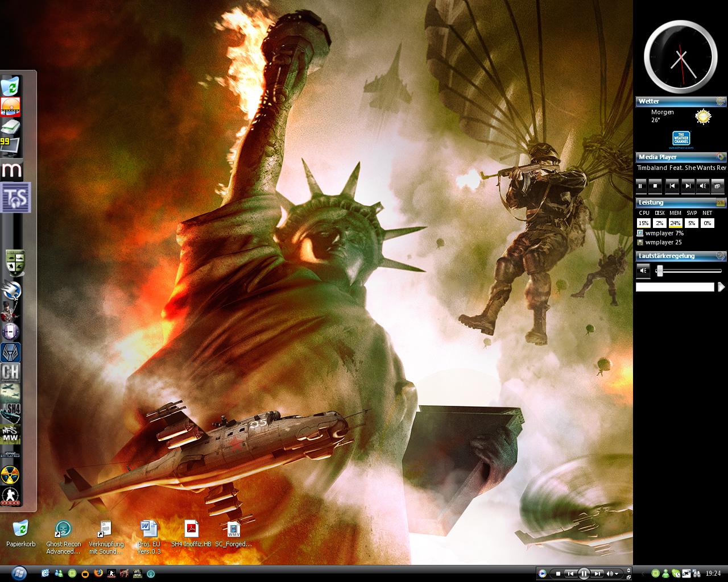Screen dimensions: 728x582
Task: Launch NFS MW from the dock
Action: 10,433
